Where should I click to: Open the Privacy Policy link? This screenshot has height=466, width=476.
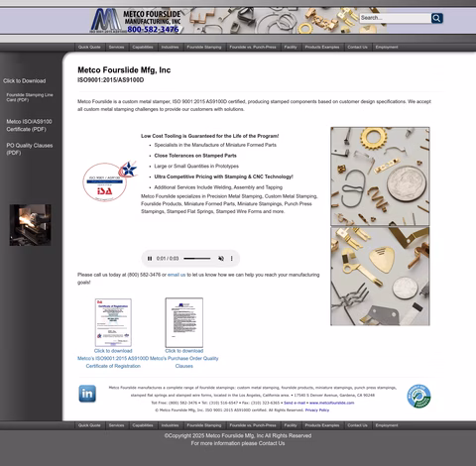point(317,410)
